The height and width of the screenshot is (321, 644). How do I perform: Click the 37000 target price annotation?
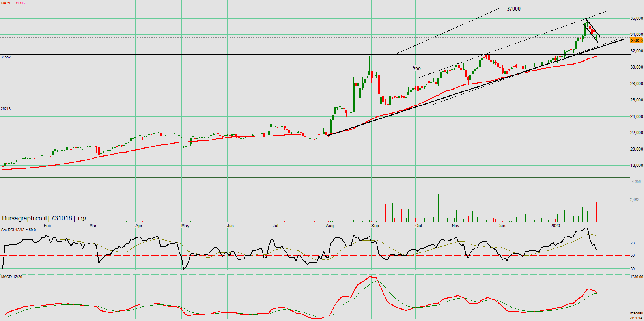coord(513,9)
